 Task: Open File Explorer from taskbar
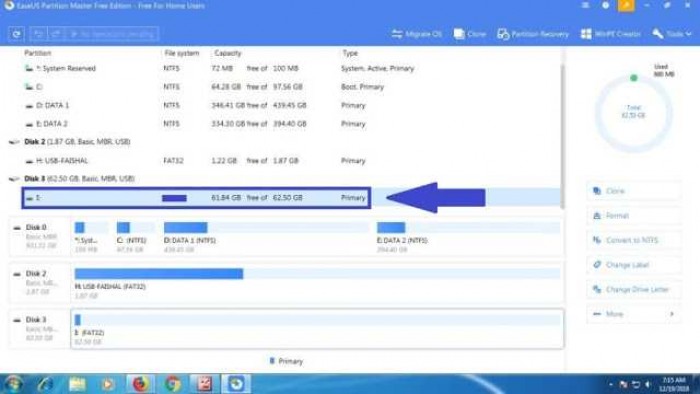[x=77, y=384]
